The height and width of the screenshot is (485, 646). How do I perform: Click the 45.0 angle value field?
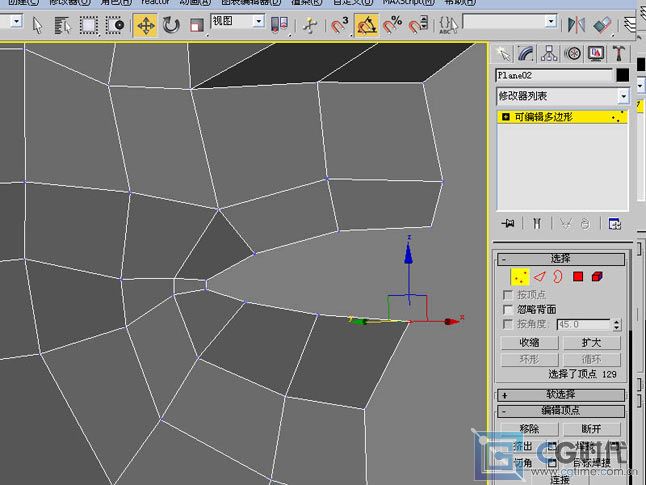point(583,325)
